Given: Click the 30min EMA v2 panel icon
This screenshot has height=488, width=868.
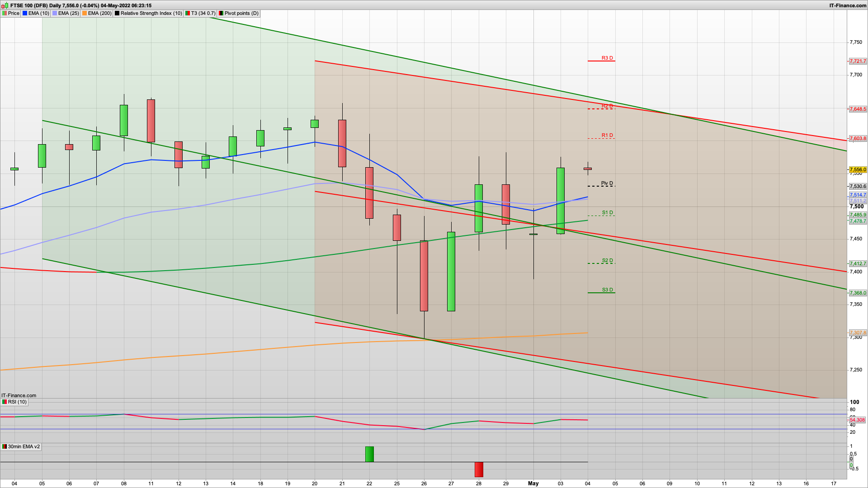Looking at the screenshot, I should click(5, 446).
